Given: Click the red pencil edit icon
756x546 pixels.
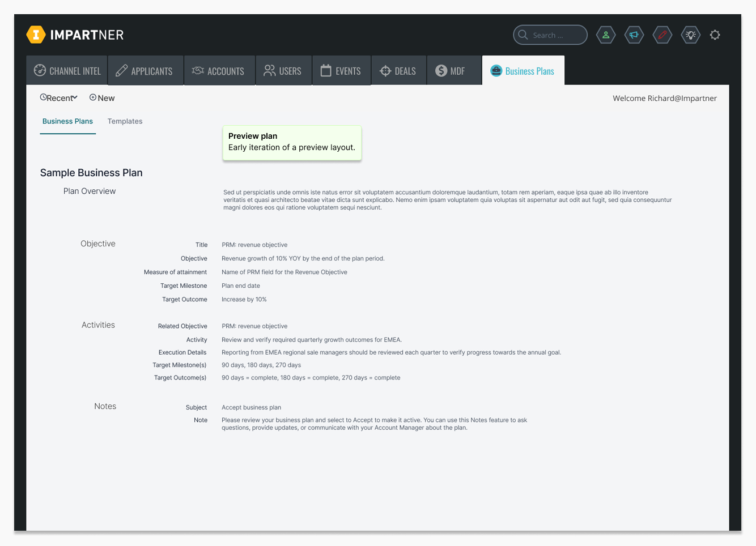Looking at the screenshot, I should tap(662, 35).
